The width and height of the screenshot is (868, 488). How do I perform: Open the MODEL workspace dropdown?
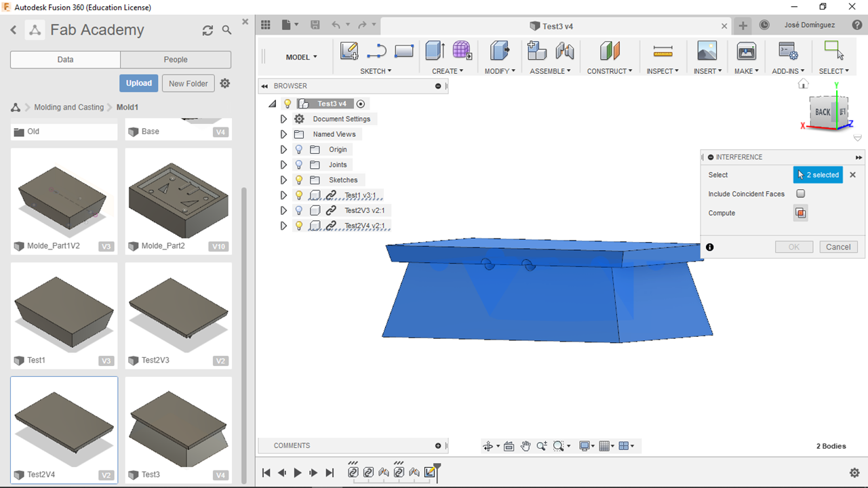(x=301, y=57)
